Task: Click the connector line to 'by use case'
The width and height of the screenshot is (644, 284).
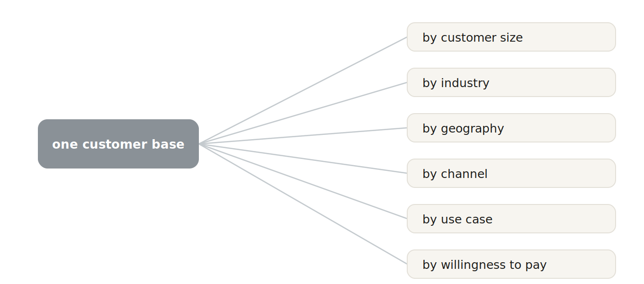Action: (x=303, y=181)
